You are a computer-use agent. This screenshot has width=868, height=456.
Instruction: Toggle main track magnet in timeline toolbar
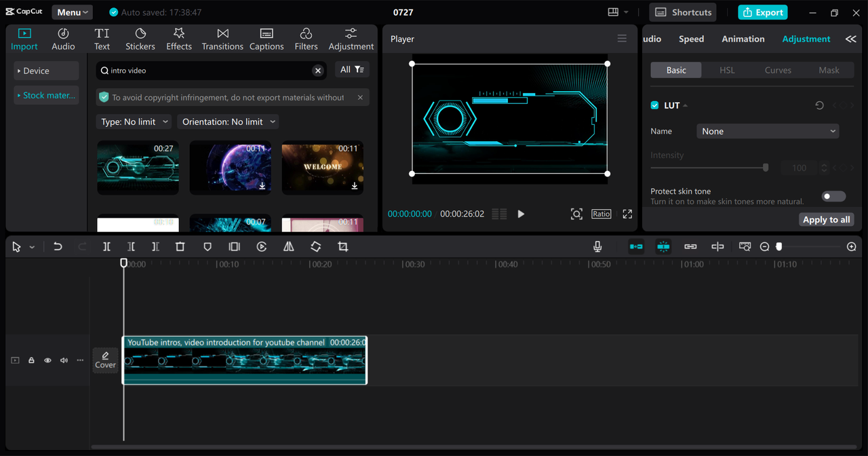636,247
